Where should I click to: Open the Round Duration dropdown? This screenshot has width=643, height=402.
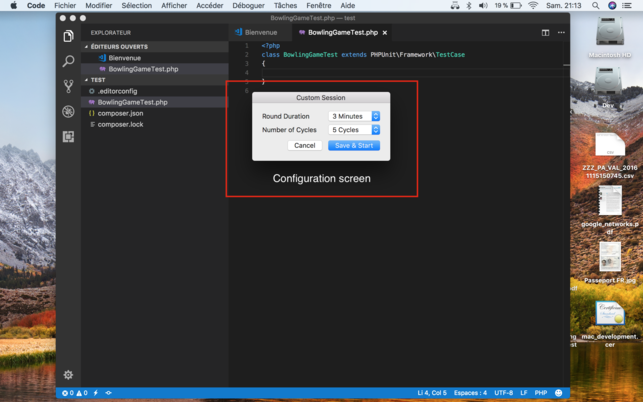(354, 116)
